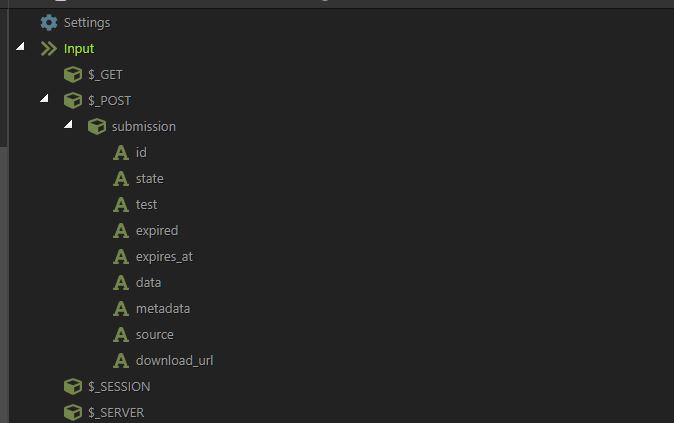The width and height of the screenshot is (674, 423).
Task: Collapse the submission node
Action: 68,125
